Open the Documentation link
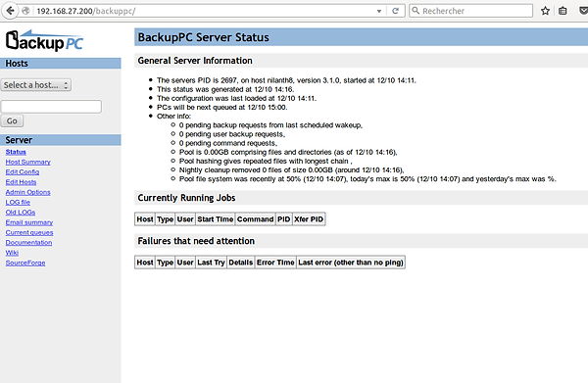The image size is (588, 383). [x=28, y=243]
